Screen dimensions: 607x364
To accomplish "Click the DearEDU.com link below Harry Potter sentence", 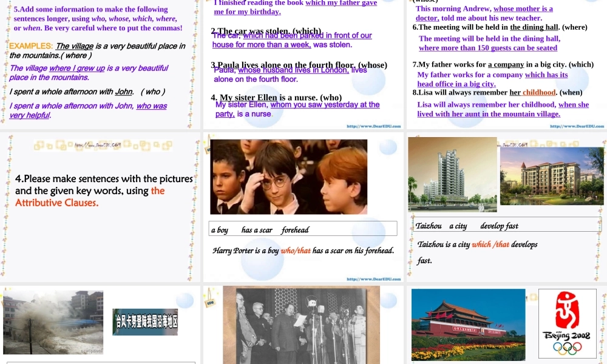I will click(x=373, y=279).
